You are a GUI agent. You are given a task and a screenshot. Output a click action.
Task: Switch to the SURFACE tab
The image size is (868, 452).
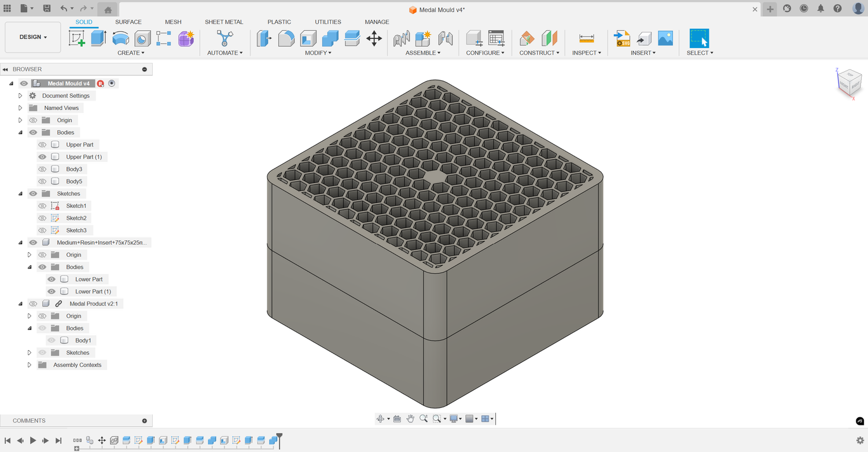pyautogui.click(x=128, y=22)
